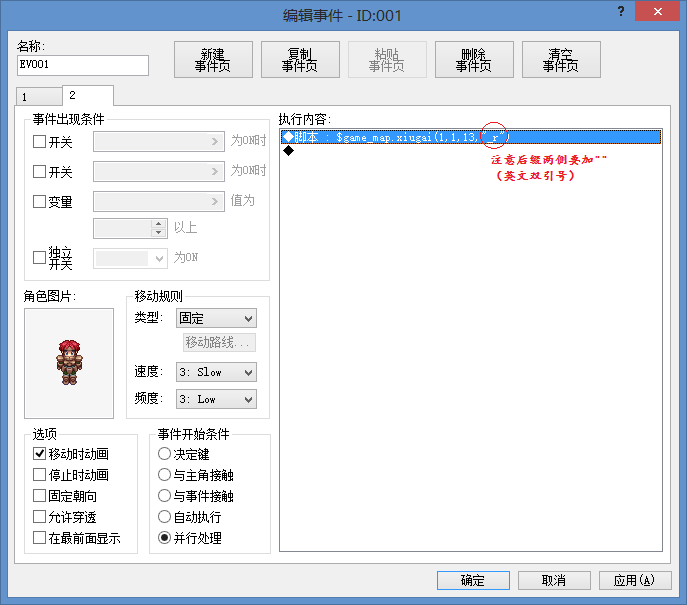Image resolution: width=687 pixels, height=605 pixels.
Task: Open the 速度 dropdown showing 3: Slow
Action: click(x=216, y=372)
